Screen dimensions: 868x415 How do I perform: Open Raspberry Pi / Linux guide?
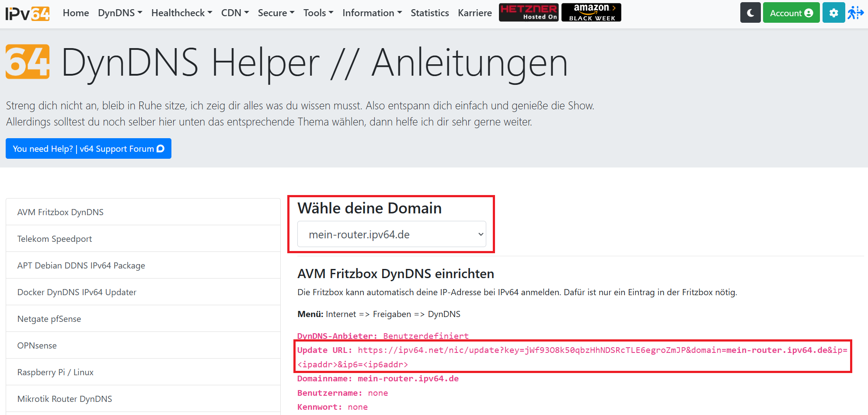tap(143, 372)
